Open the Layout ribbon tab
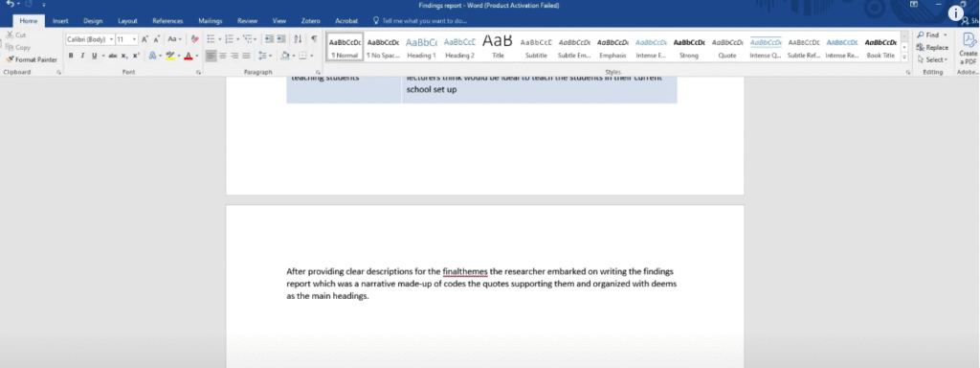980x368 pixels. tap(127, 21)
